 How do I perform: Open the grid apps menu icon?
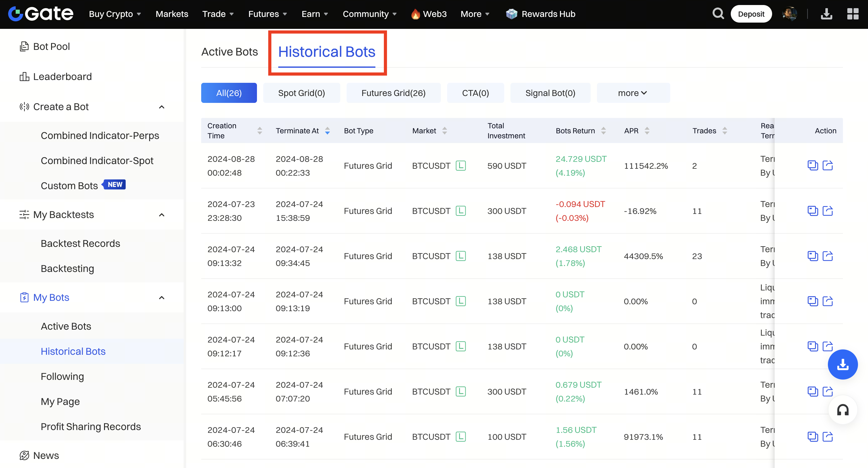click(x=853, y=14)
